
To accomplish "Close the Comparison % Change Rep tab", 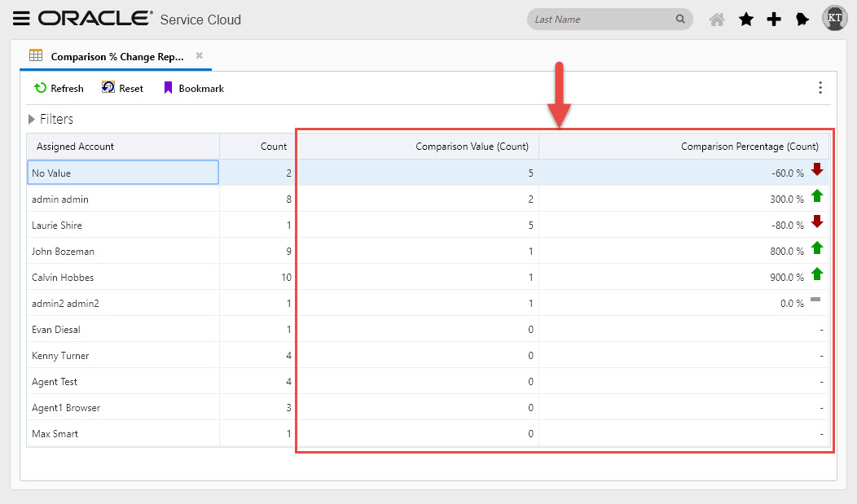I will pos(198,57).
